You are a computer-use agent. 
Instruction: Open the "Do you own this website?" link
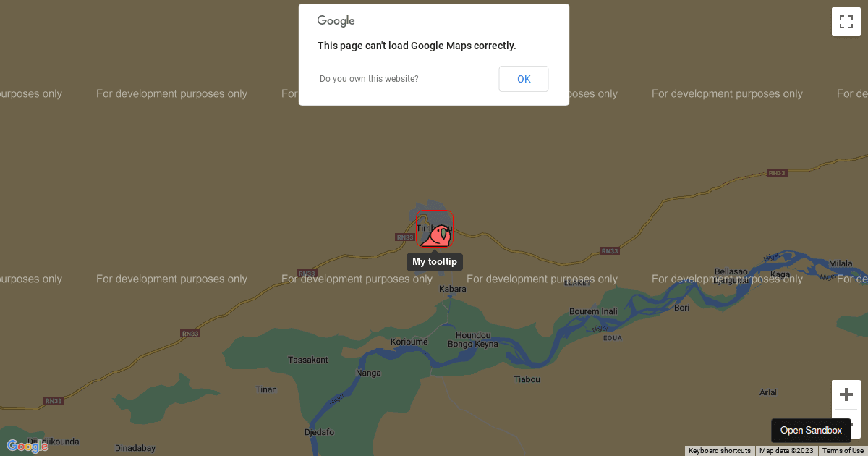pos(369,79)
